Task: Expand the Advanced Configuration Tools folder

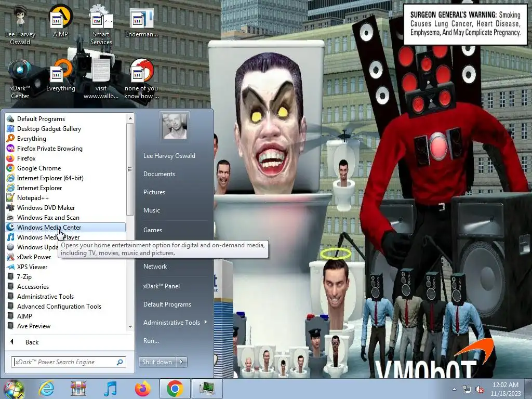Action: 65,306
